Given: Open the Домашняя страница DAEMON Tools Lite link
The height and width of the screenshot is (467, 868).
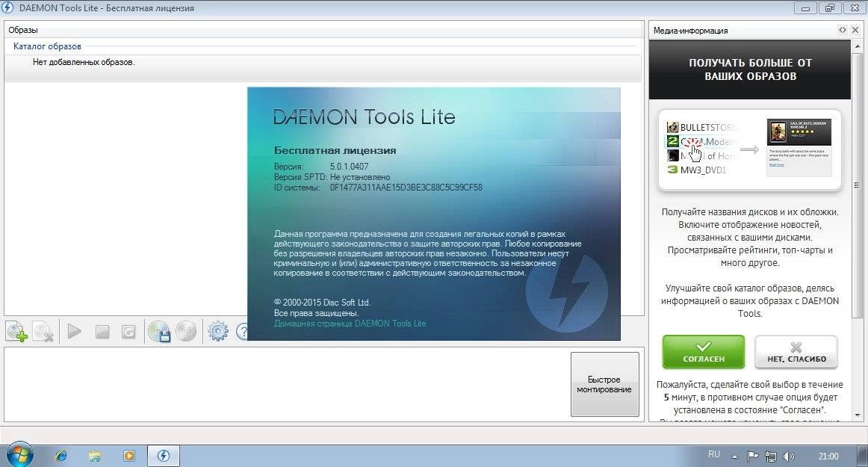Looking at the screenshot, I should (350, 324).
